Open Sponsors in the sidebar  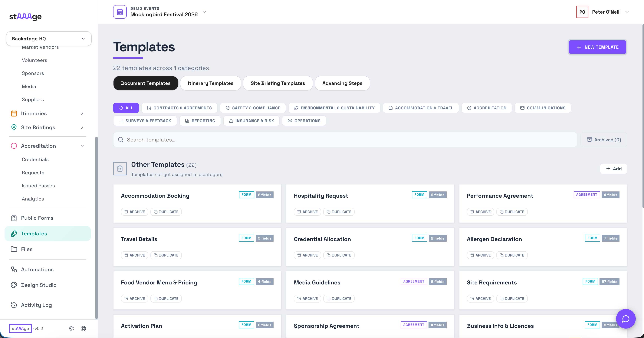point(33,73)
